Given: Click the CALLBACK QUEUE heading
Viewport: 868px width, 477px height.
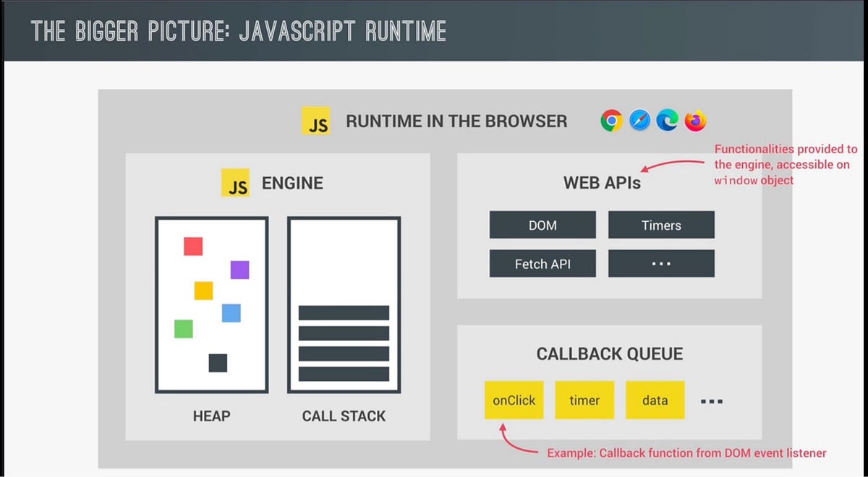Looking at the screenshot, I should [x=610, y=353].
